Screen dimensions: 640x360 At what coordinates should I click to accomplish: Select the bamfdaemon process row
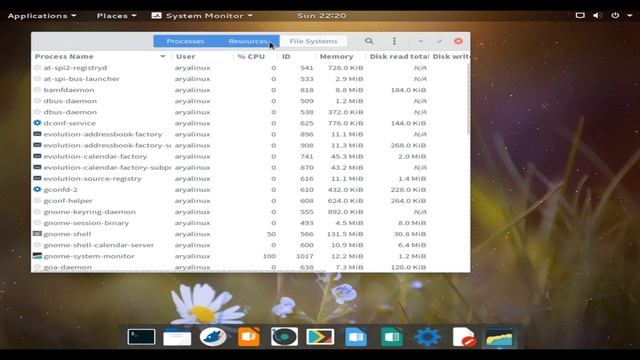(250, 90)
